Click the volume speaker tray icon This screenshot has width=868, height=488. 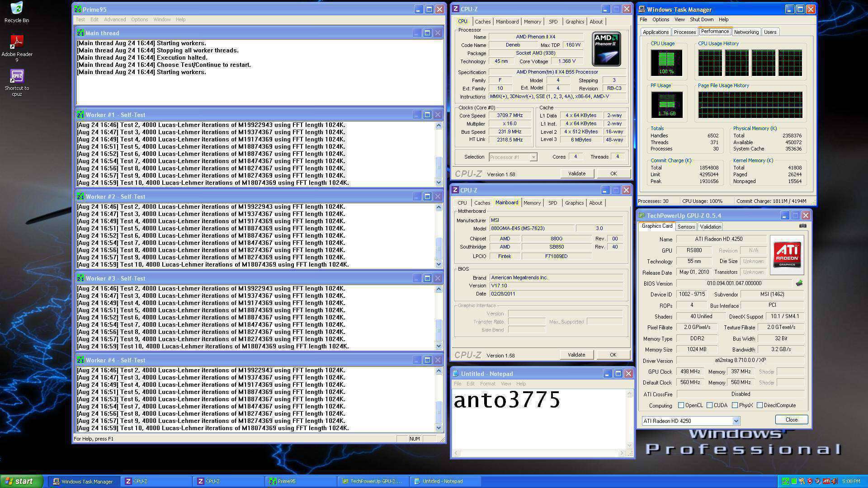835,481
